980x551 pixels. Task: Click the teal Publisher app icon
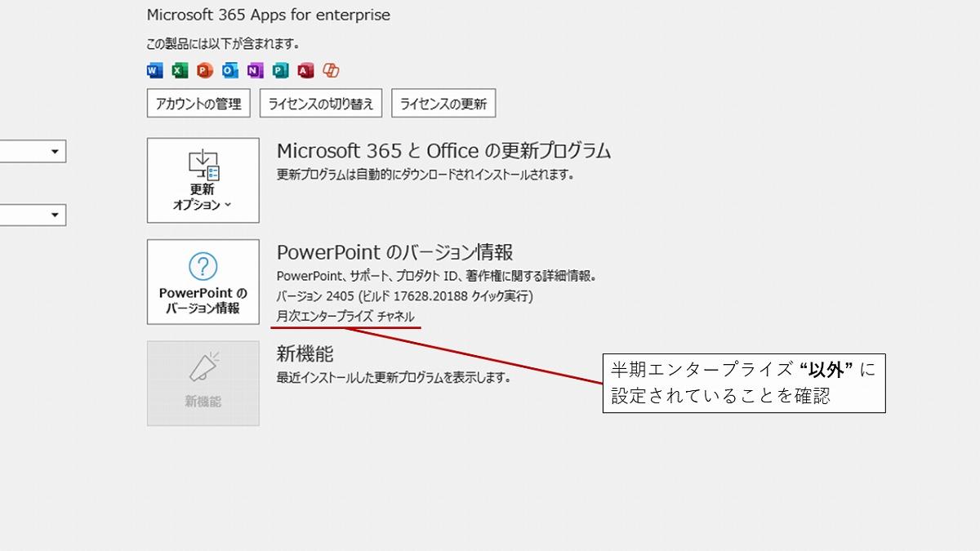pos(280,71)
